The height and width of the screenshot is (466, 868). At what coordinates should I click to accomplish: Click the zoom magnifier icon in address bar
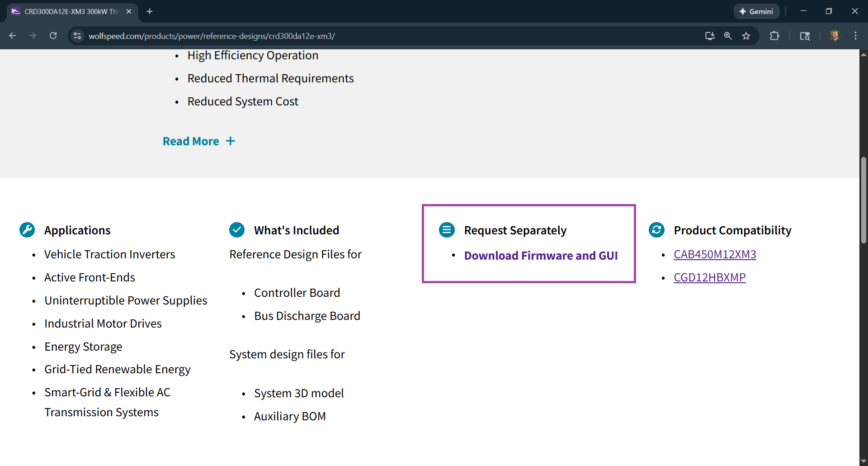point(728,36)
